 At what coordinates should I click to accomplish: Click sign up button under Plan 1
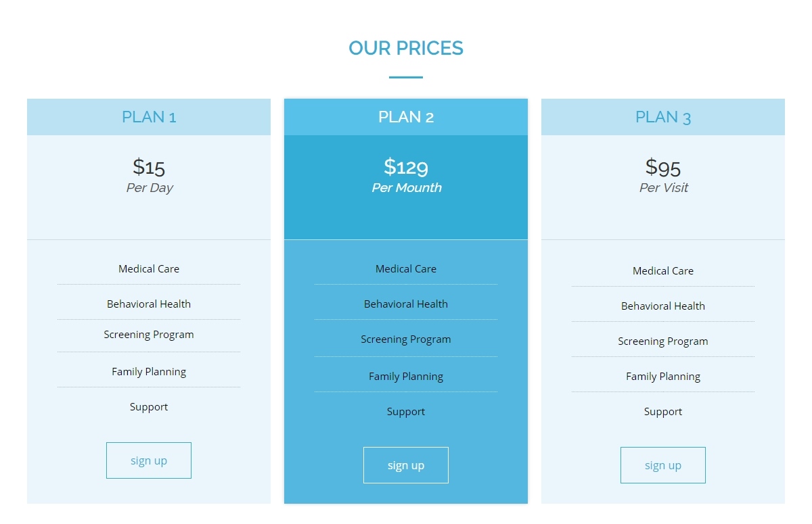[149, 460]
